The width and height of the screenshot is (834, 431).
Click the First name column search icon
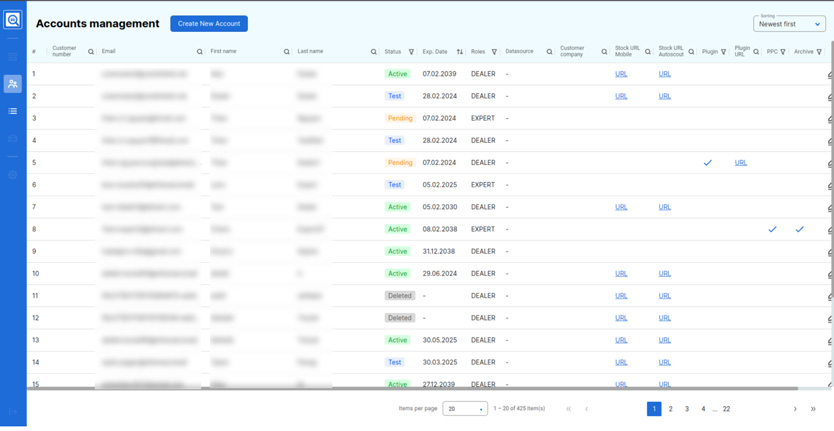coord(287,52)
